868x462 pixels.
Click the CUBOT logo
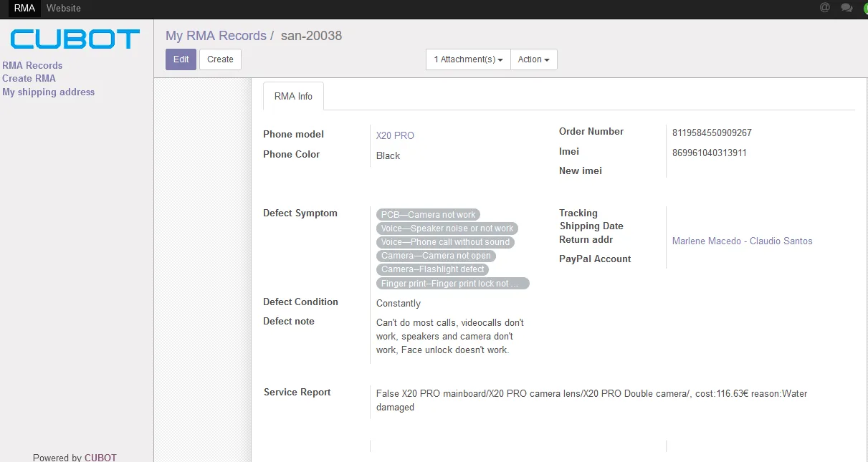tap(75, 39)
